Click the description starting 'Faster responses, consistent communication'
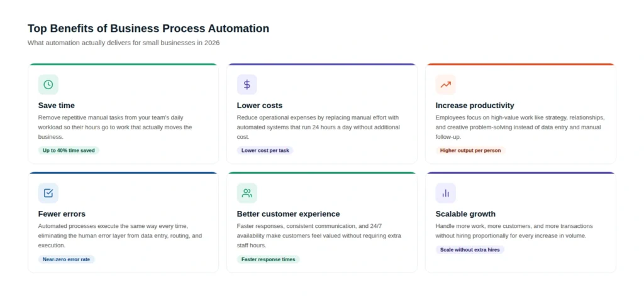 click(x=319, y=236)
